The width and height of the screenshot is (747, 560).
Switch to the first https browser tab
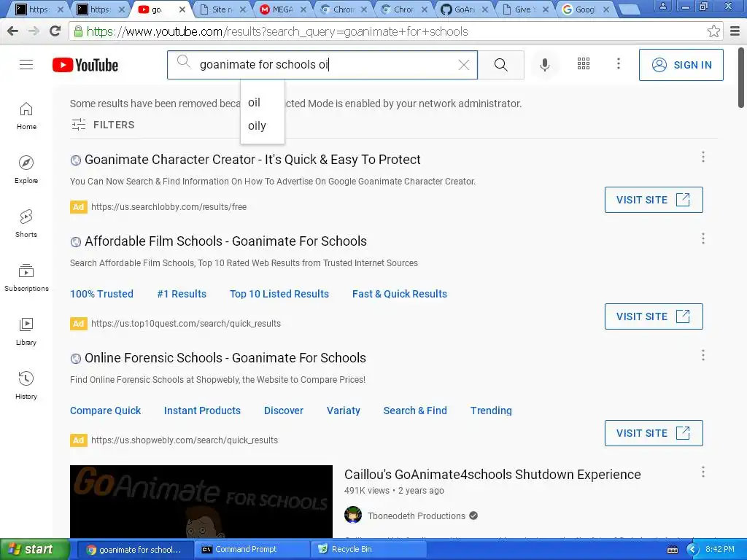(39, 9)
